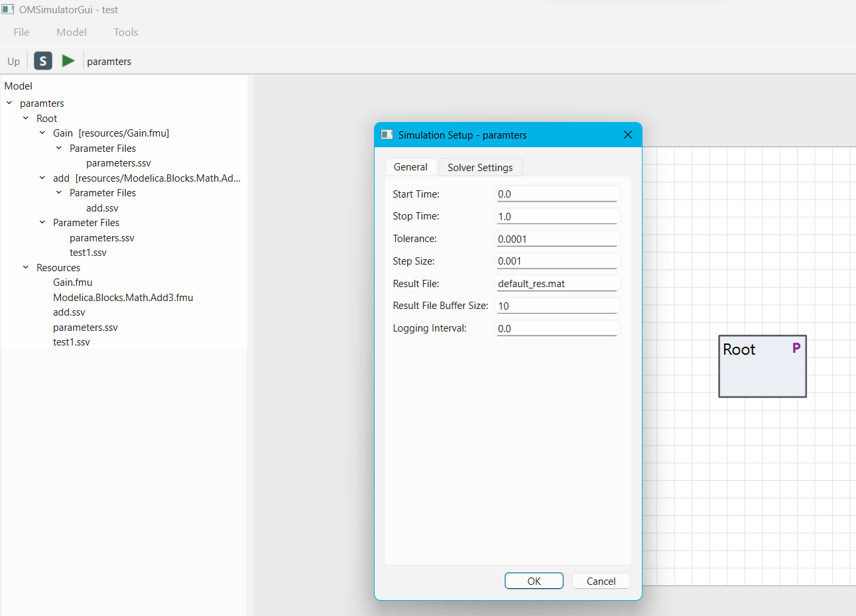Run simulation with green play icon
Image resolution: width=856 pixels, height=616 pixels.
(x=68, y=61)
